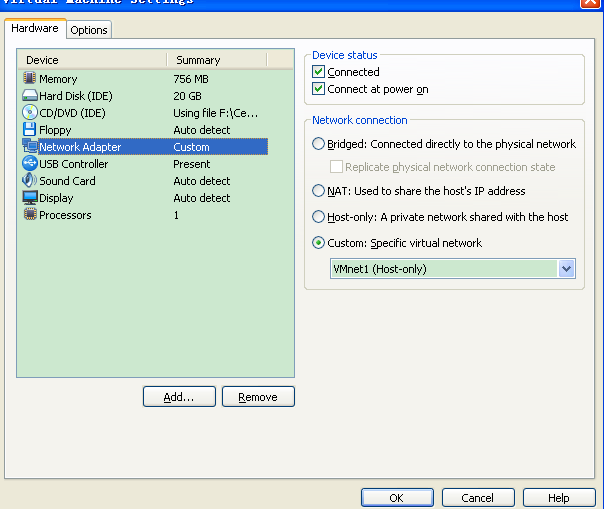Switch to the Hardware tab
The height and width of the screenshot is (509, 604).
(35, 29)
